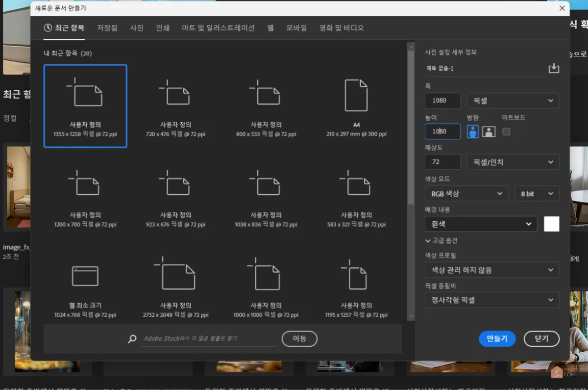Click the Adobe Stock template search field

[x=208, y=339]
